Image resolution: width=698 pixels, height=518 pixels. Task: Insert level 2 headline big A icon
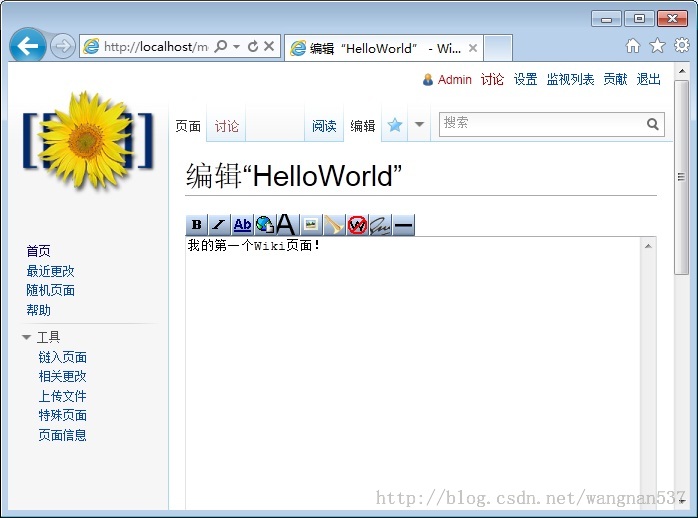(x=287, y=225)
